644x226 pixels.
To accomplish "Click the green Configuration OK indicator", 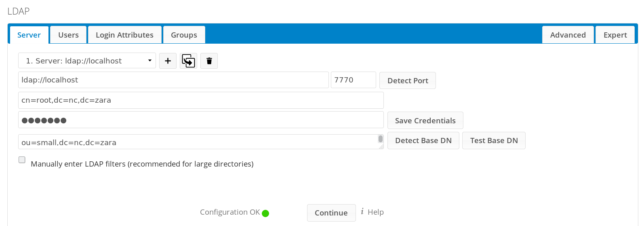I will [x=265, y=213].
